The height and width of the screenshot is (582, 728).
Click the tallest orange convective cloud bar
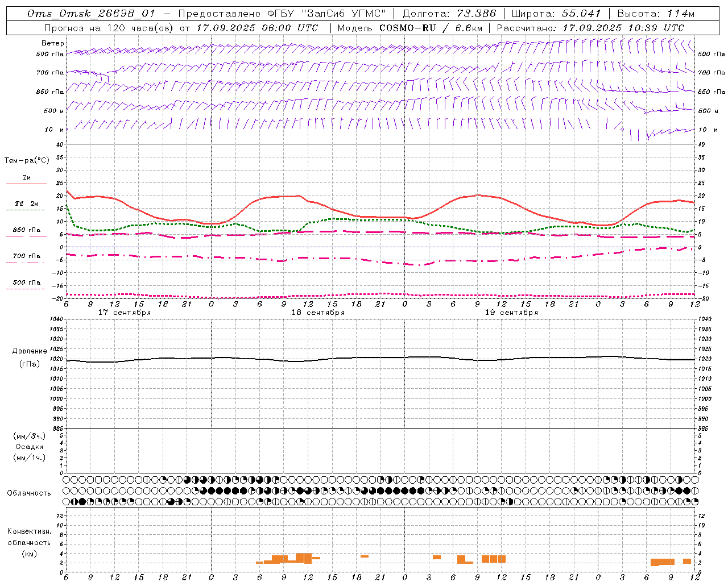(x=304, y=558)
